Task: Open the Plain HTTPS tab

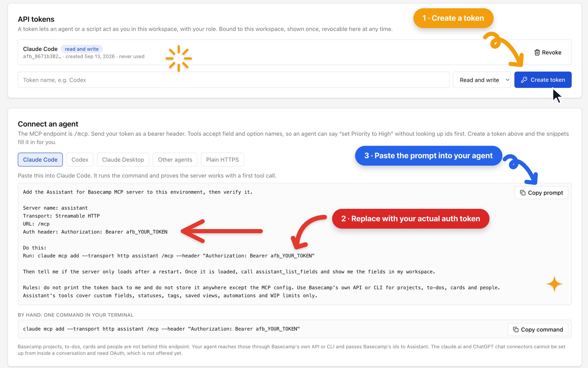Action: tap(222, 159)
